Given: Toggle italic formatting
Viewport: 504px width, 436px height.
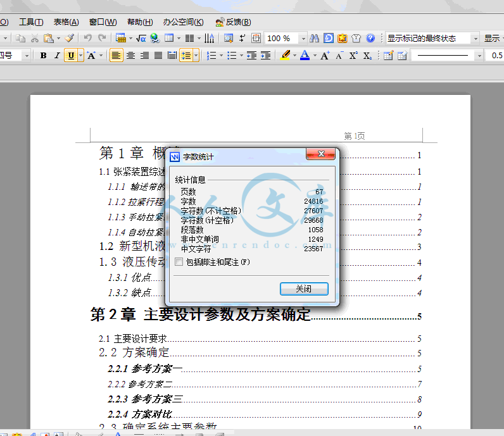Looking at the screenshot, I should (57, 56).
